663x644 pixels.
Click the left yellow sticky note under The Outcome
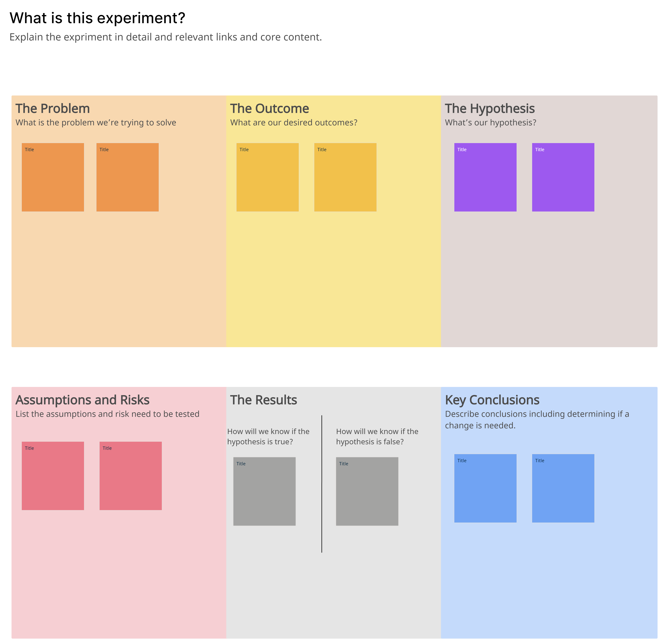coord(267,177)
